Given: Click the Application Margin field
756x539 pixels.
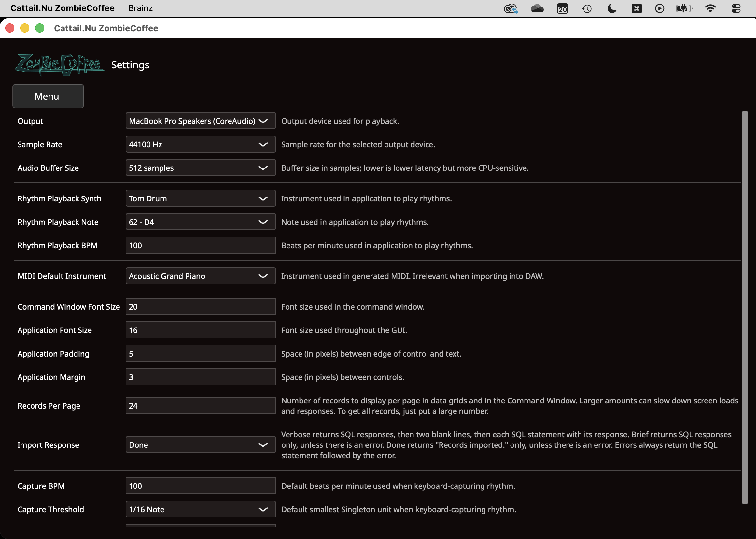Looking at the screenshot, I should tap(201, 377).
